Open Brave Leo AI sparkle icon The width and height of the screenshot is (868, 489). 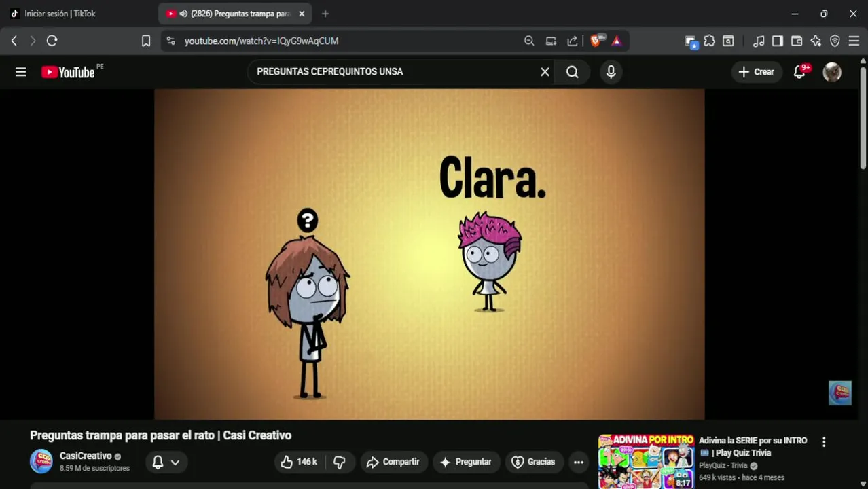pyautogui.click(x=816, y=41)
